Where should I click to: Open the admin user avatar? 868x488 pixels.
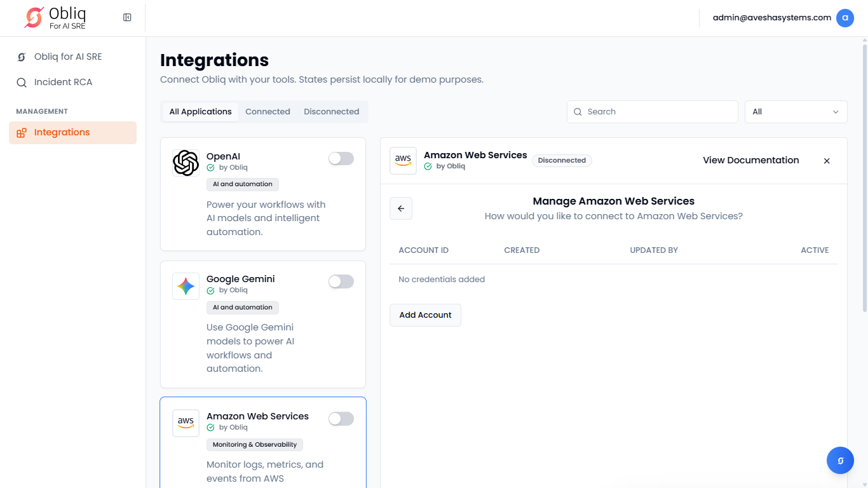pyautogui.click(x=844, y=18)
